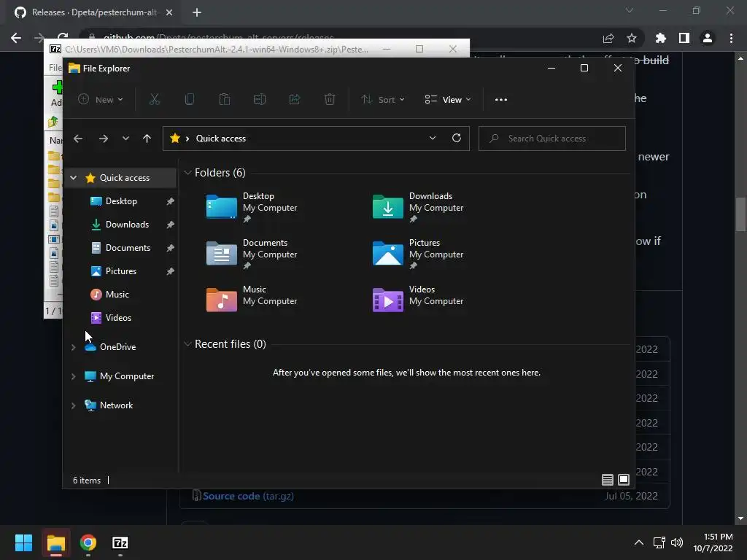This screenshot has width=747, height=560.
Task: Go forward using File Explorer forward arrow
Action: tap(104, 139)
